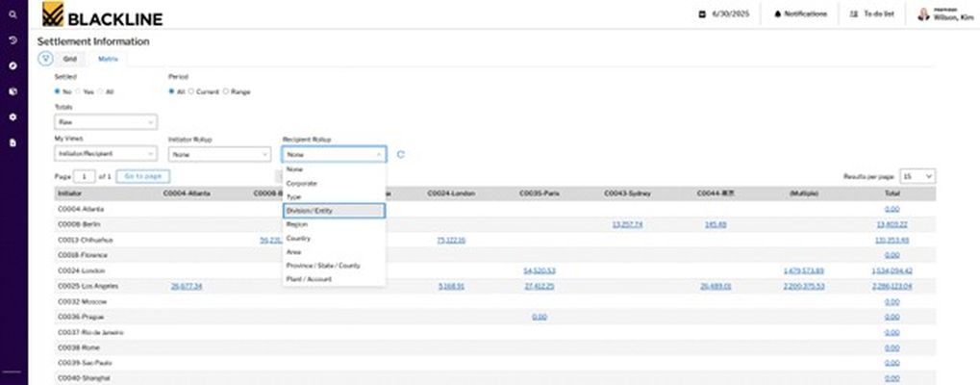
Task: Switch to the Grid tab
Action: click(70, 59)
